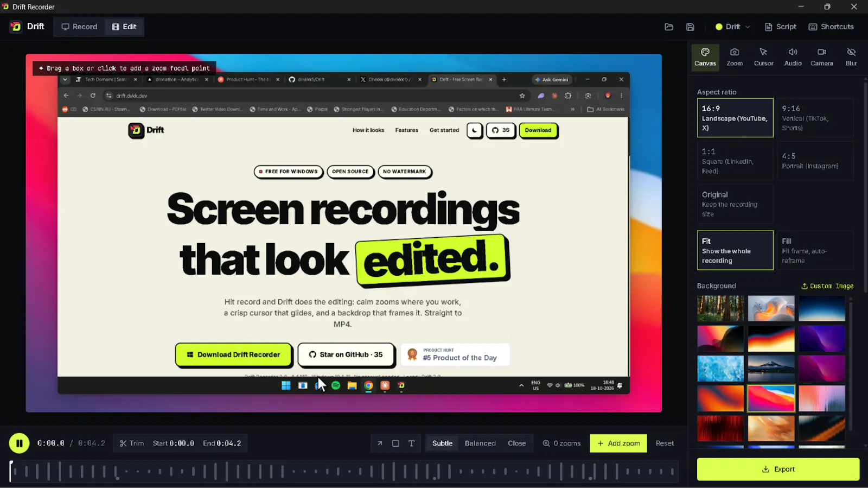
Task: Click the save project icon
Action: (690, 27)
